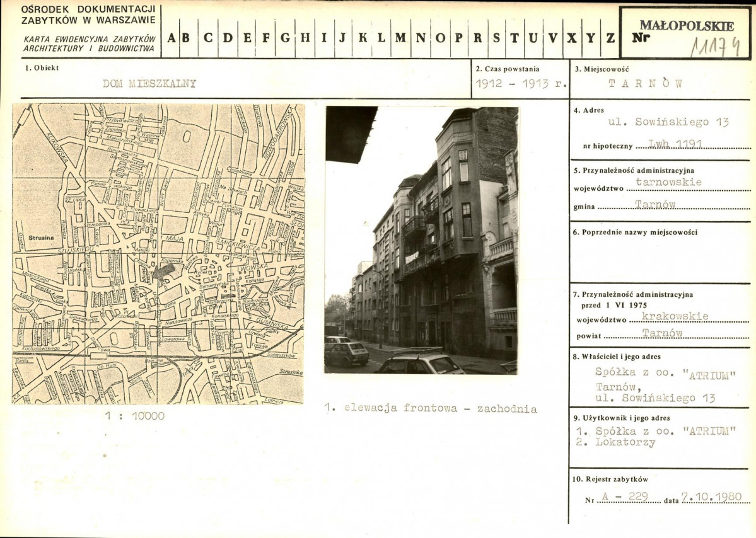
Task: Click the letter A in alphabet strip
Action: (x=171, y=38)
